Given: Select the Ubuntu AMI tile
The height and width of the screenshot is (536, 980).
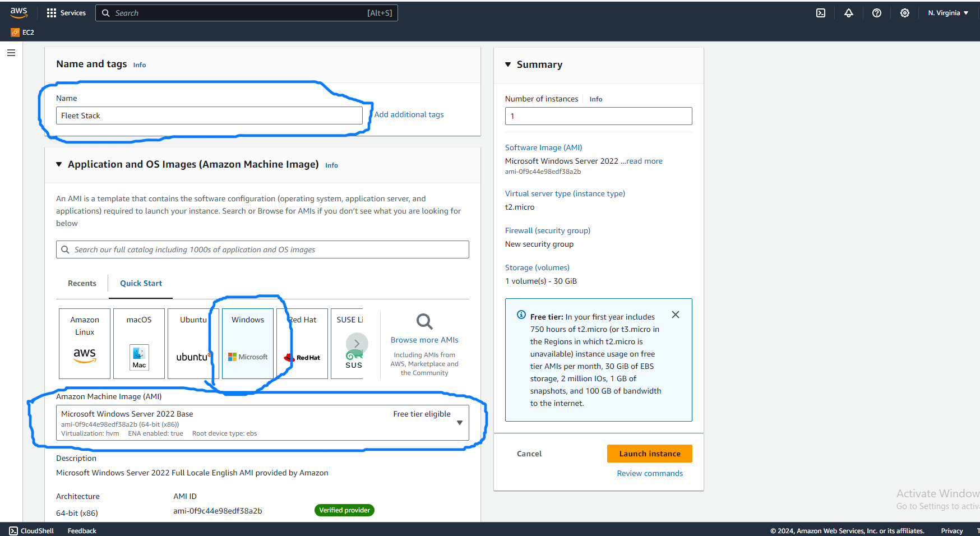Looking at the screenshot, I should pos(193,344).
